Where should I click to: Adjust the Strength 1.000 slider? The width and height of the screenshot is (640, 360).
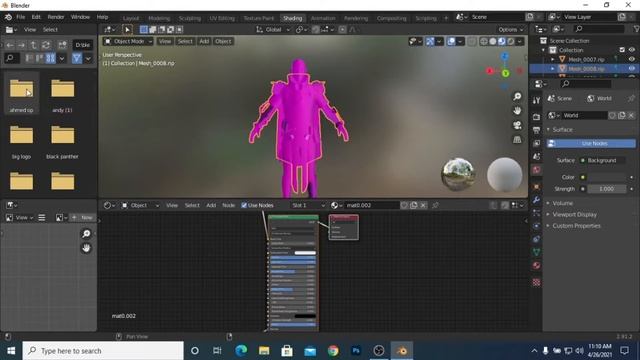coord(607,189)
